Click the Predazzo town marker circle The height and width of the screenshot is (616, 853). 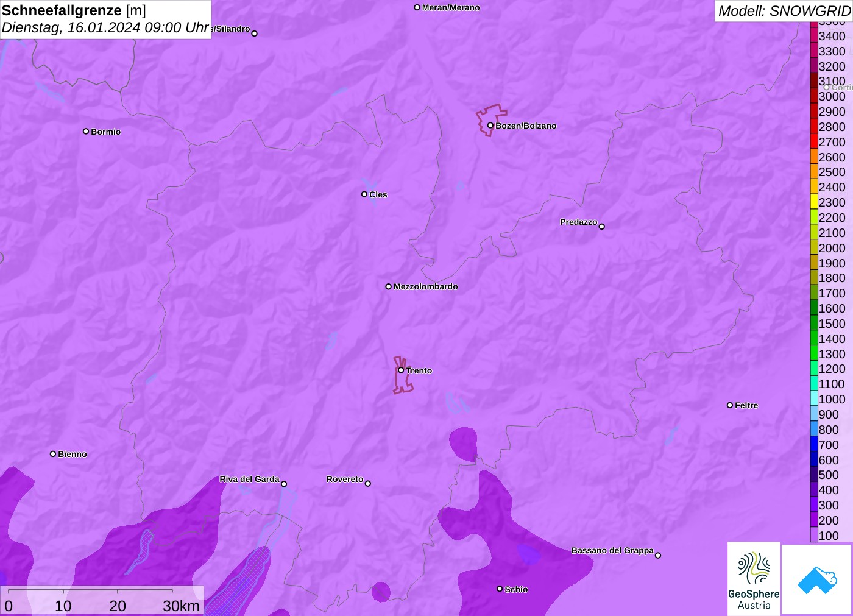pos(602,227)
